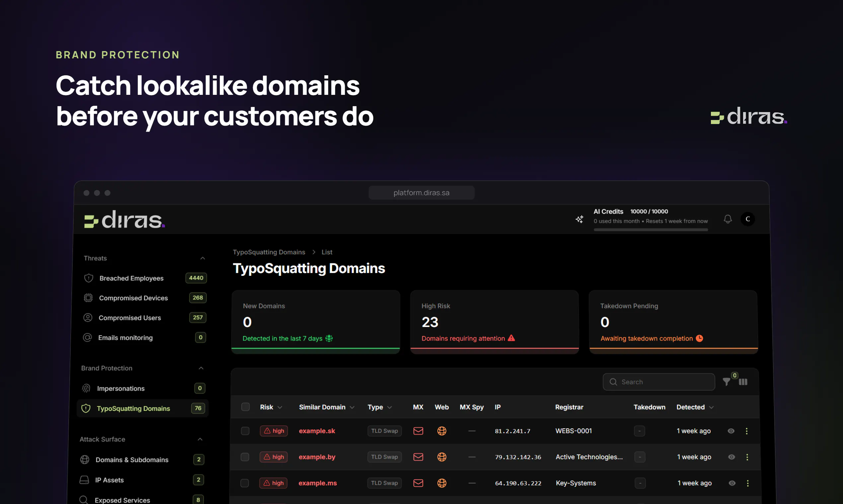
Task: Click the Breached Employees shield icon
Action: 88,278
